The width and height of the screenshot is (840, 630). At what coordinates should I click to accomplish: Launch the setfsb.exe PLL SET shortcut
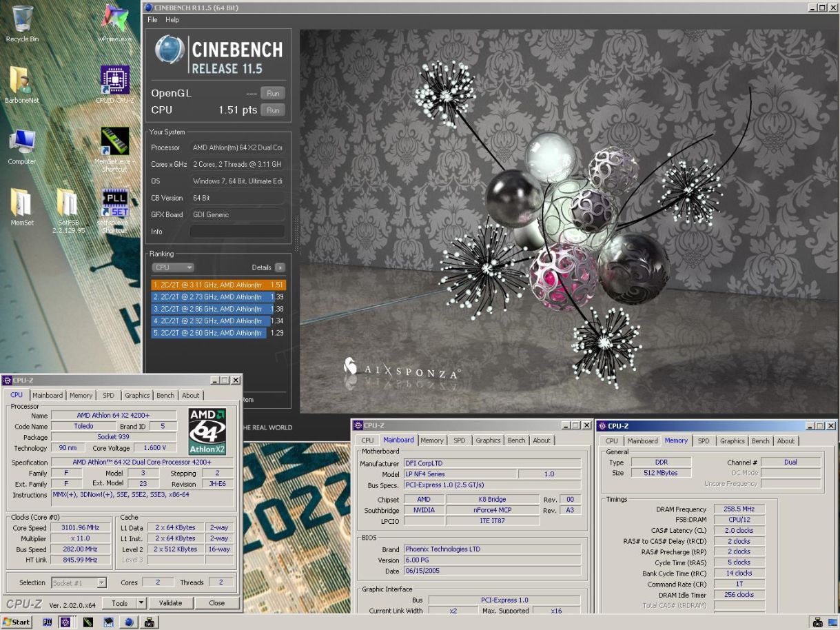[x=114, y=210]
